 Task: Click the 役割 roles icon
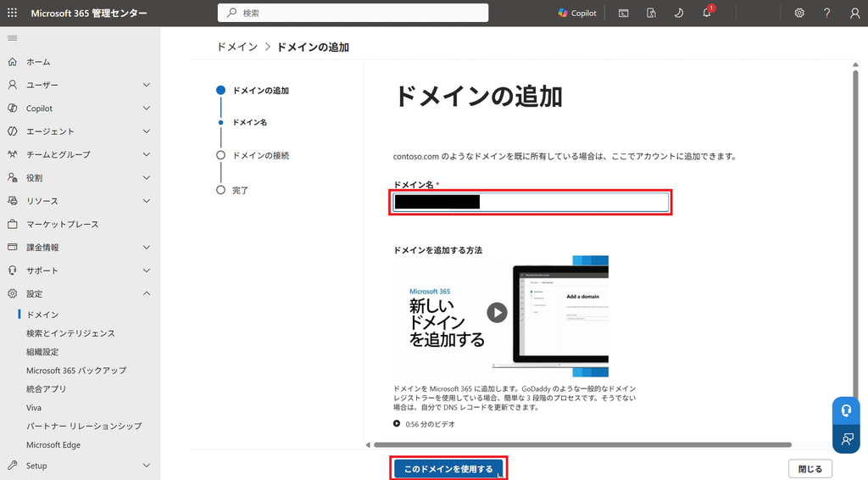pos(12,178)
